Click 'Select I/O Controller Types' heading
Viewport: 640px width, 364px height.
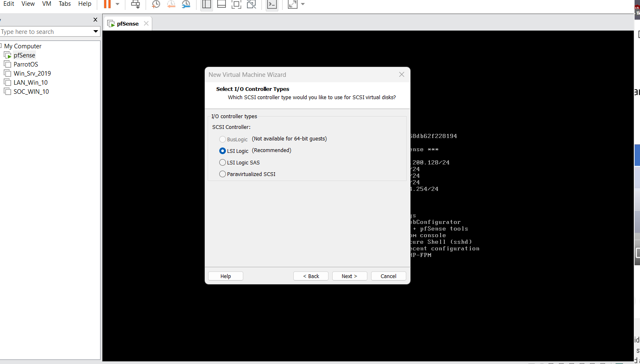(253, 89)
